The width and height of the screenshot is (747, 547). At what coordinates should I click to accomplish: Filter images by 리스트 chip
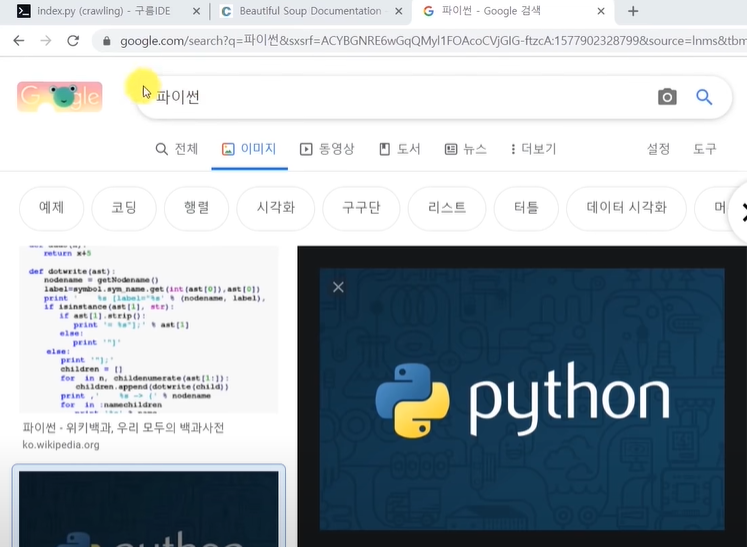(447, 208)
